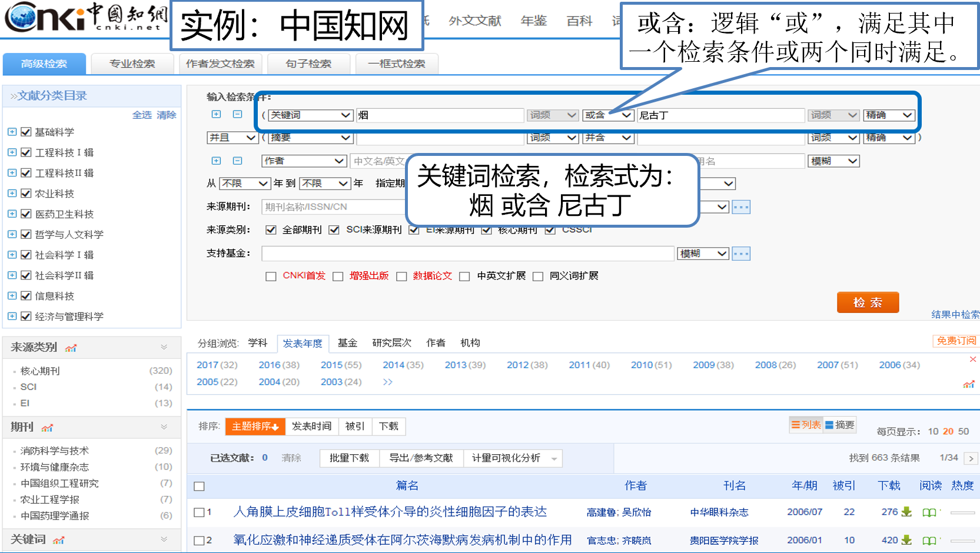Open the fund 模糊 dropdown
Screen dimensions: 980x553
(703, 254)
